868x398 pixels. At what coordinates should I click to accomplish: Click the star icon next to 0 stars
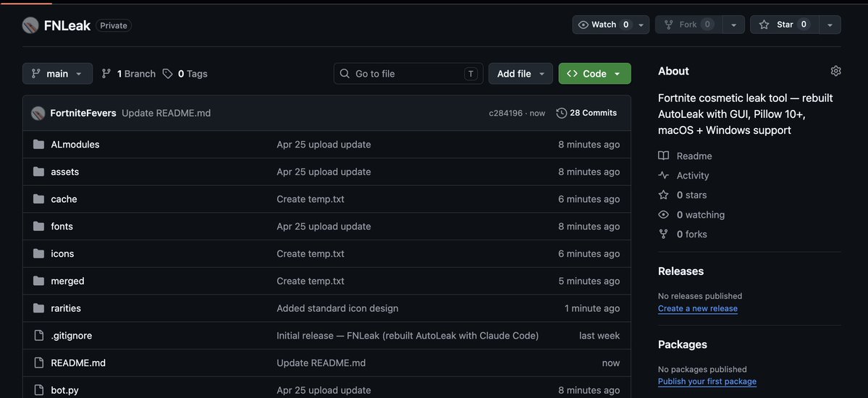663,195
